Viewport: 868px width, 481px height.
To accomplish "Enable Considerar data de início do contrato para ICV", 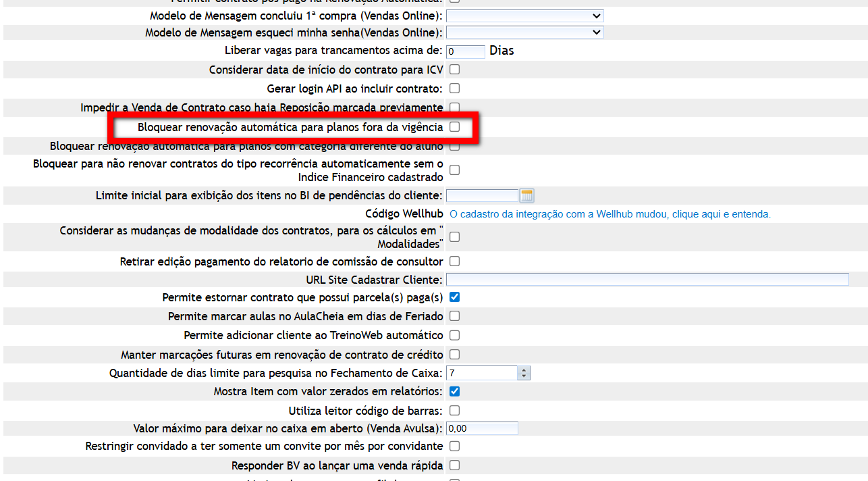I will click(455, 70).
